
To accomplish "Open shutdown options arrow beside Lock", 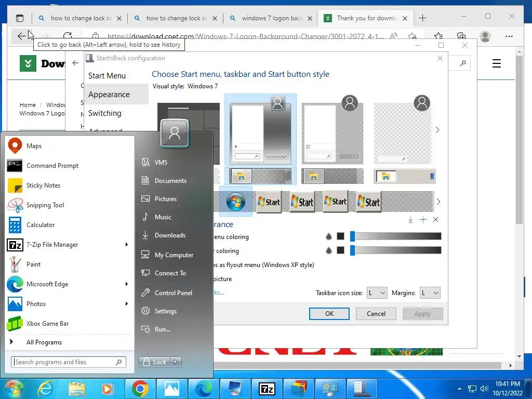I will pyautogui.click(x=176, y=362).
